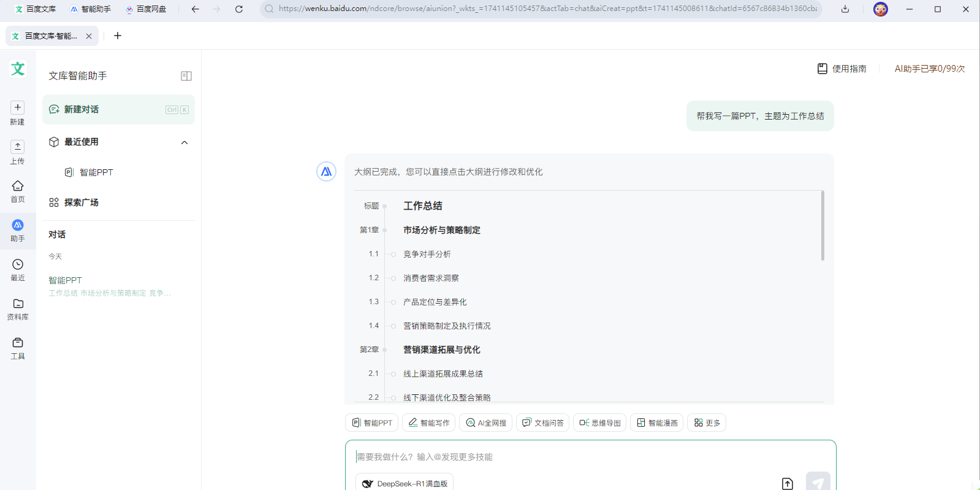The image size is (980, 490).
Task: Click the send paper-plane button
Action: coord(818,483)
